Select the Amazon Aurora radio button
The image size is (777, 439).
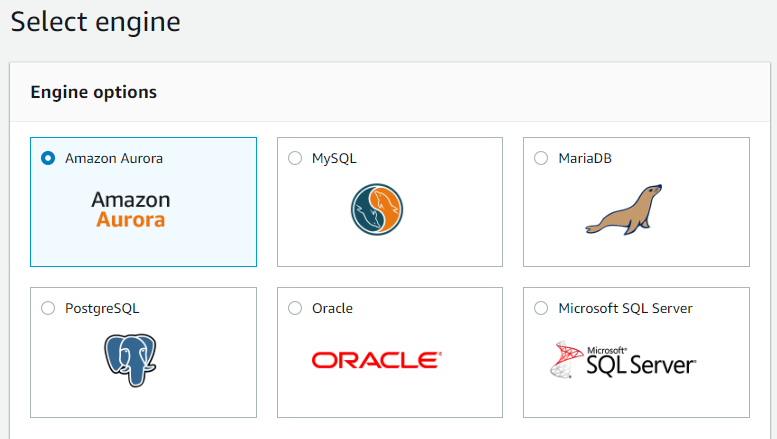pyautogui.click(x=48, y=158)
